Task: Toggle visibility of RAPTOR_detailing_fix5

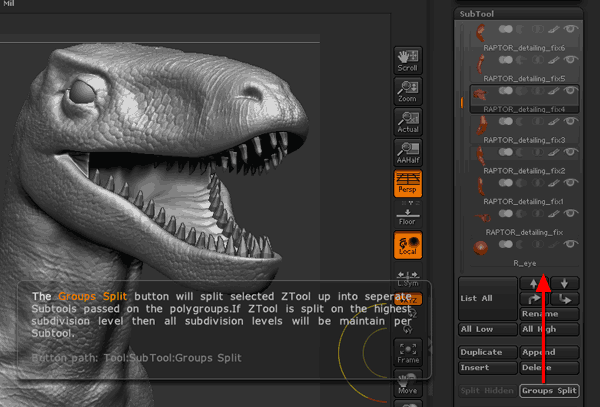Action: [571, 60]
